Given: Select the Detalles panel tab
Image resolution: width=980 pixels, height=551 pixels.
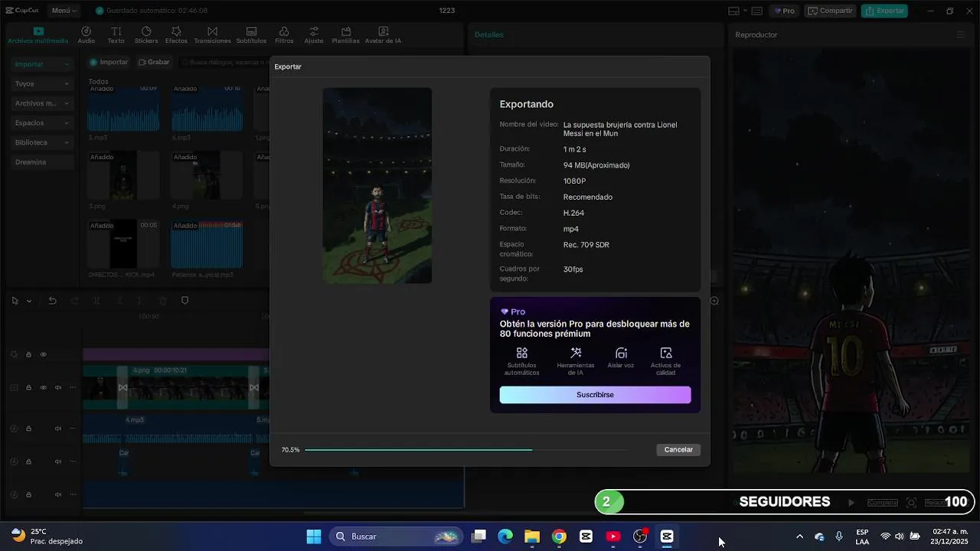Looking at the screenshot, I should click(x=489, y=34).
